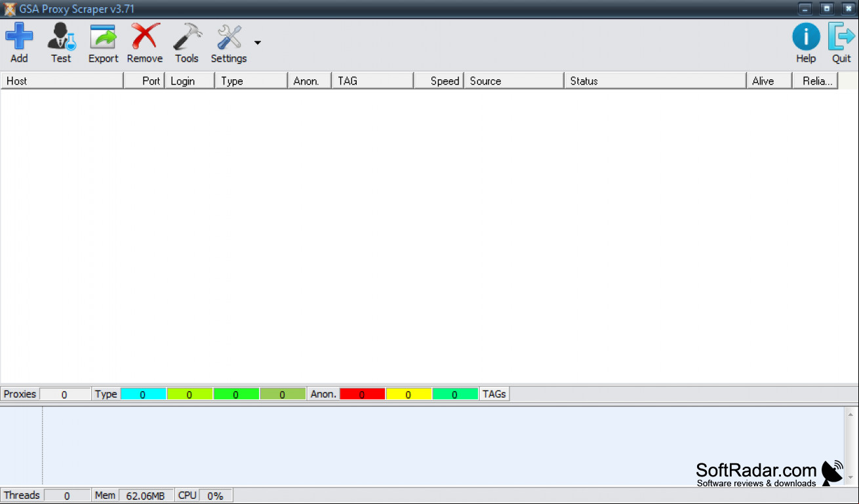
Task: Click log panel scrollbar down arrow
Action: click(850, 478)
